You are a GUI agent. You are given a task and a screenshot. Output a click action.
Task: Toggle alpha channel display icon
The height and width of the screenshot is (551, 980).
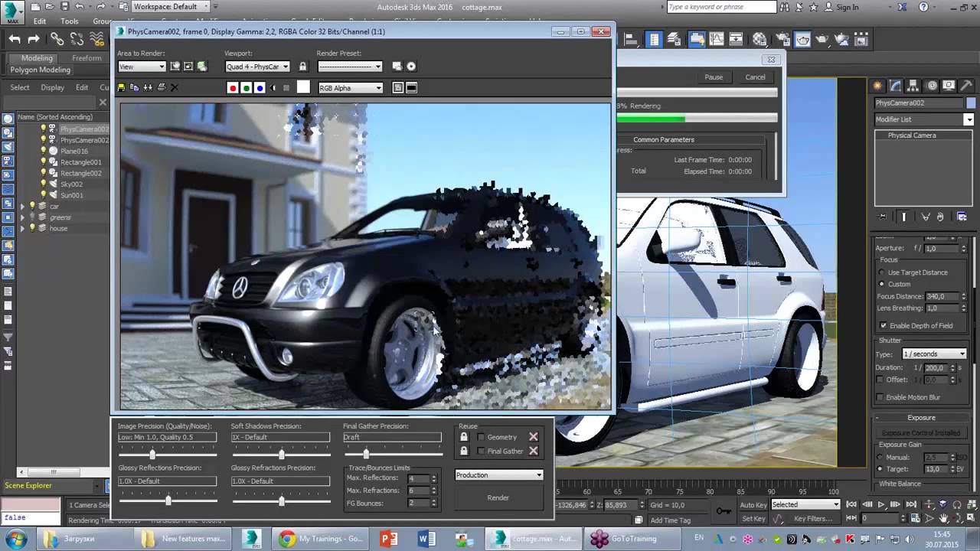[x=273, y=88]
